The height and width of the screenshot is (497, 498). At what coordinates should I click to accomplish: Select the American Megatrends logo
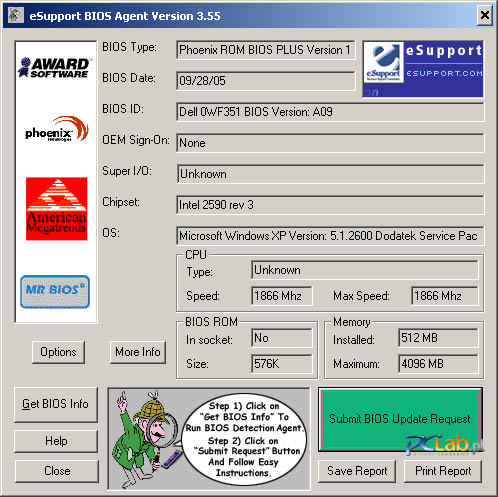tap(57, 209)
